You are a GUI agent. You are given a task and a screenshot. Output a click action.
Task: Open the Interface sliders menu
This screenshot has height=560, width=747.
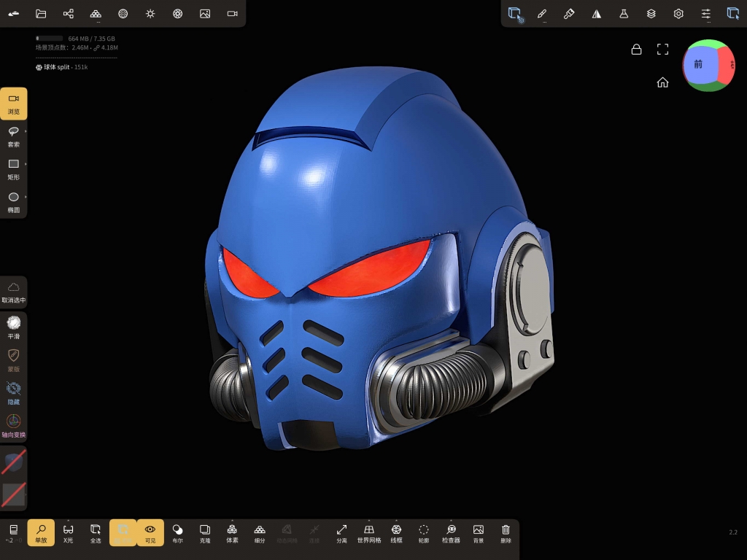706,14
